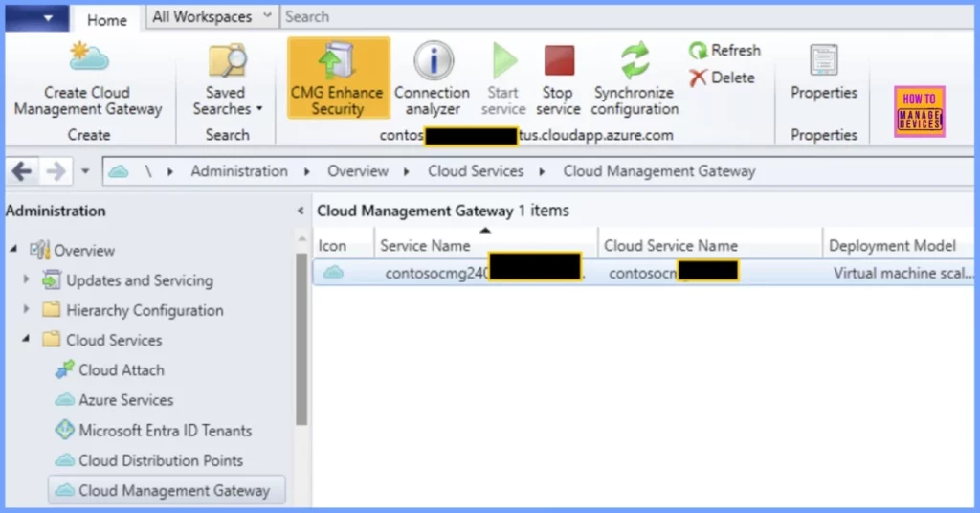The height and width of the screenshot is (513, 980).
Task: Select Cloud Management Gateway in the tree
Action: pos(167,490)
